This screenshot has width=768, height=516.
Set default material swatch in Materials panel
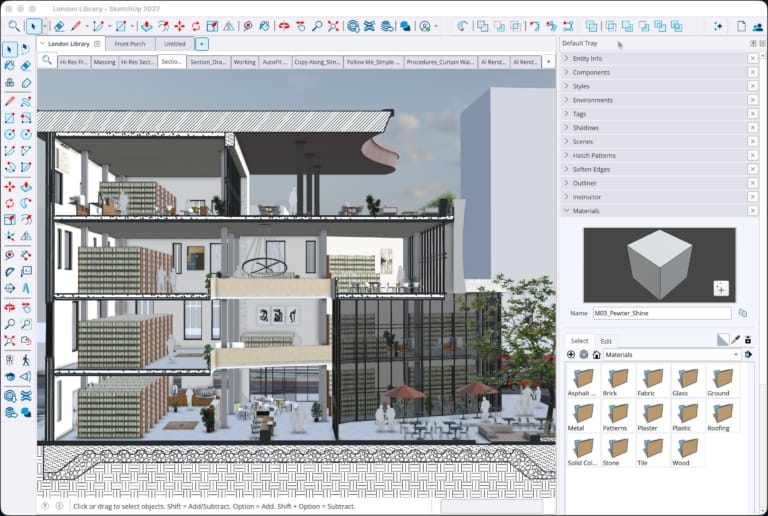[722, 339]
